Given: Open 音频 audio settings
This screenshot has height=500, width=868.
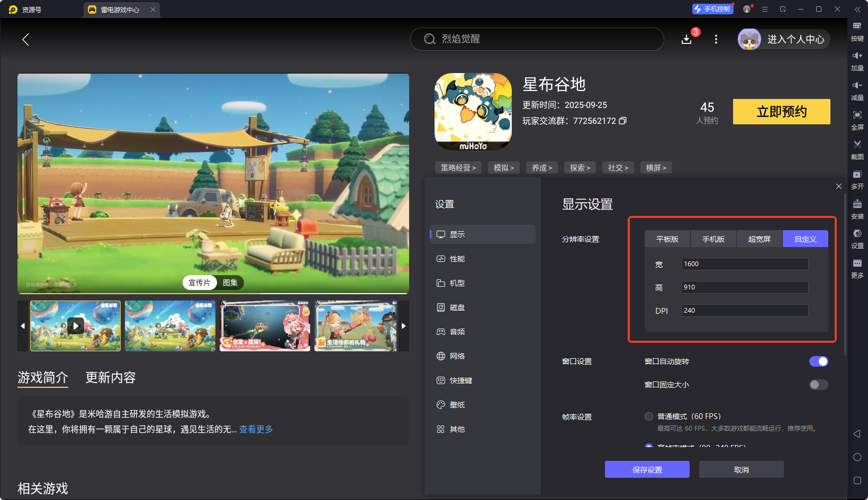Looking at the screenshot, I should (458, 332).
